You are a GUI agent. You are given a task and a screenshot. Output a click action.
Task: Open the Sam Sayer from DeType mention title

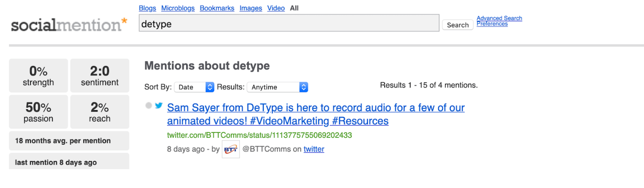coord(316,114)
